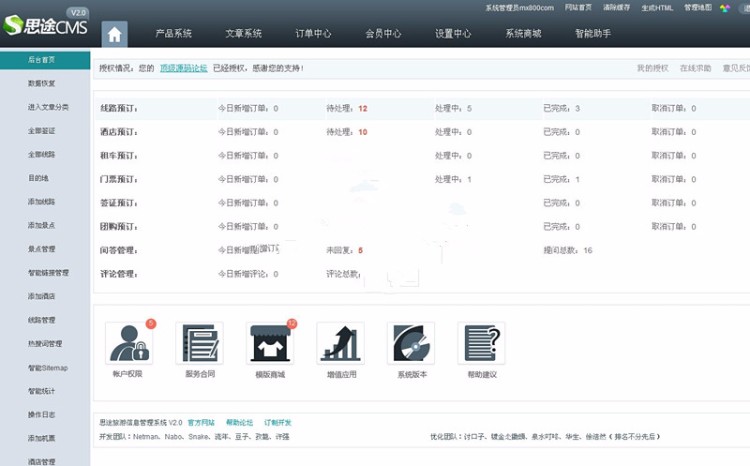Open the 文章系统 menu
Image resolution: width=750 pixels, height=466 pixels.
(x=243, y=33)
